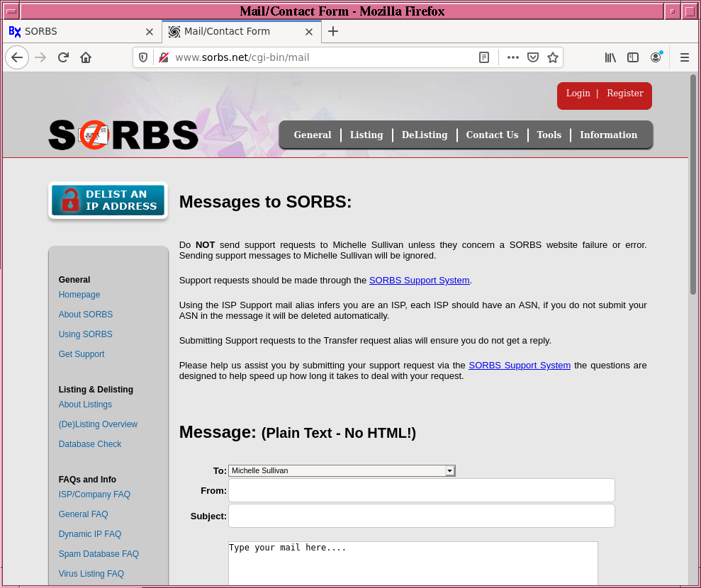Open page actions three-dot menu
The height and width of the screenshot is (588, 701).
coord(512,57)
